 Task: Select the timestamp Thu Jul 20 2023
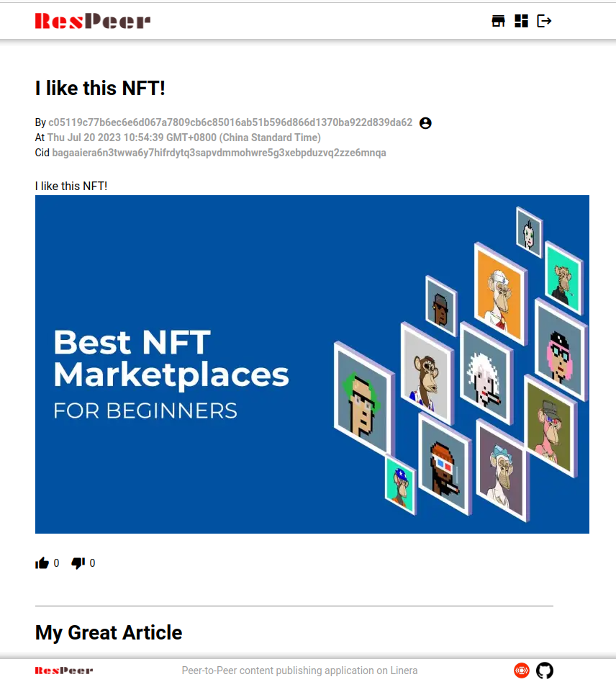[x=184, y=138]
